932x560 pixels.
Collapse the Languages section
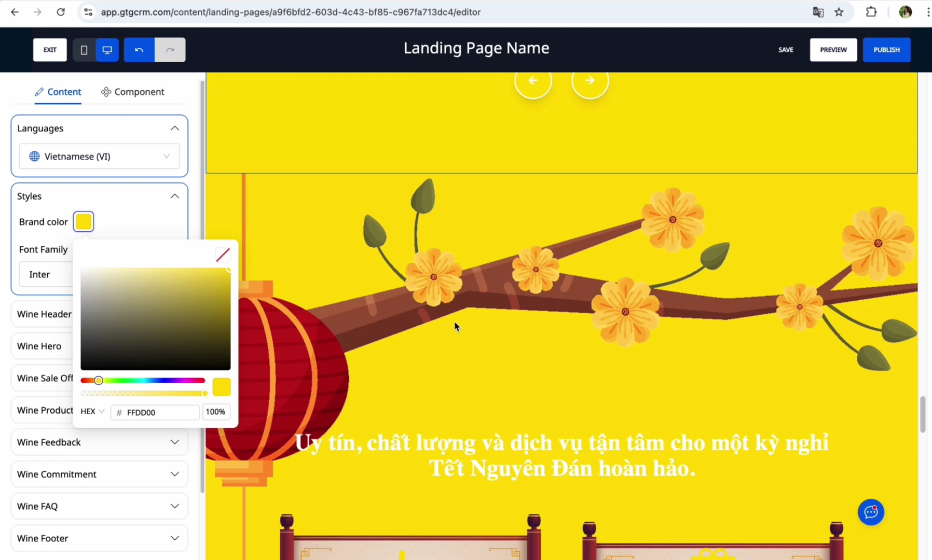point(175,128)
